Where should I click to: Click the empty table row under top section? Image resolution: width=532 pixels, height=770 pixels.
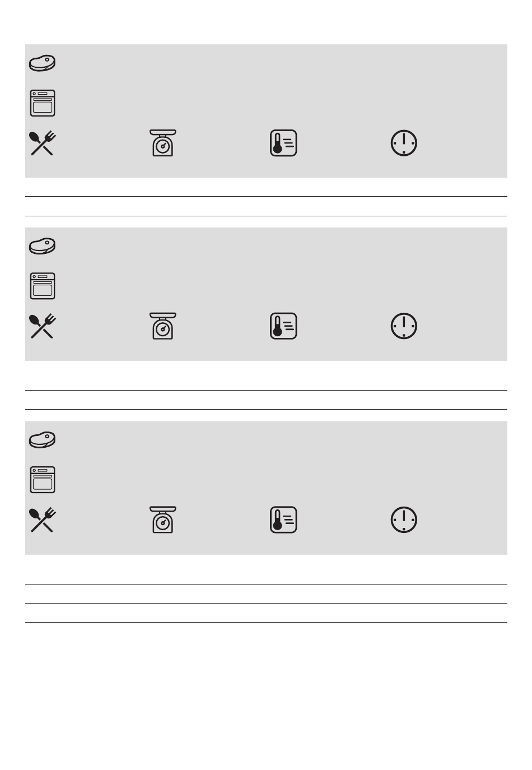tap(266, 206)
